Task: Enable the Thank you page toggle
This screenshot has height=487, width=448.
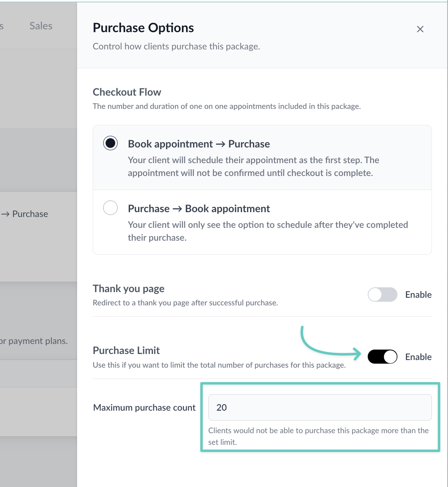Action: click(x=382, y=295)
